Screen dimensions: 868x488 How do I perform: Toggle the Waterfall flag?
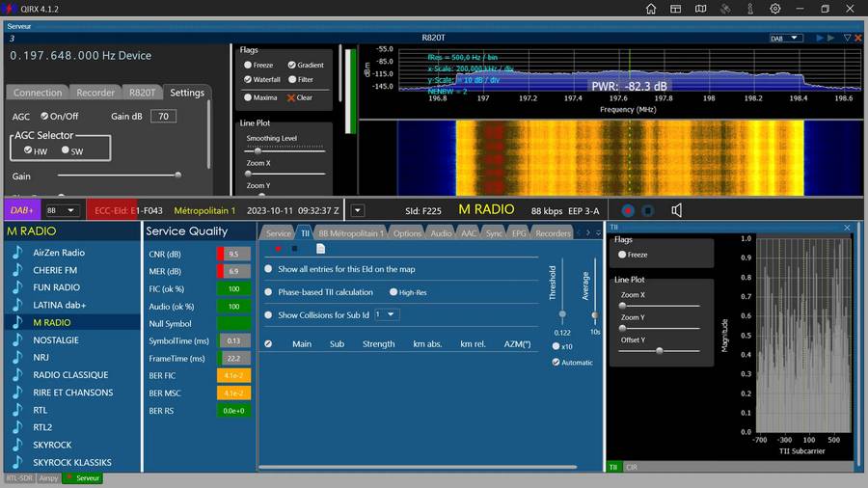tap(263, 80)
